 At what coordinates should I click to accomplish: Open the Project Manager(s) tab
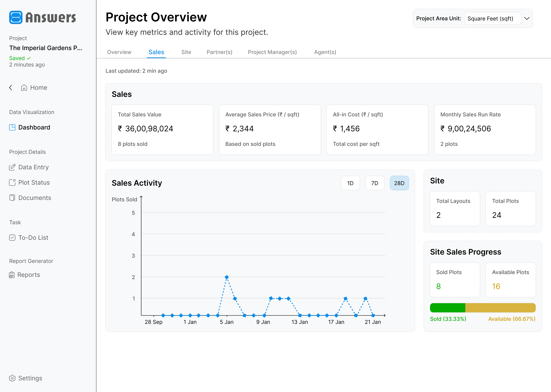pyautogui.click(x=272, y=52)
